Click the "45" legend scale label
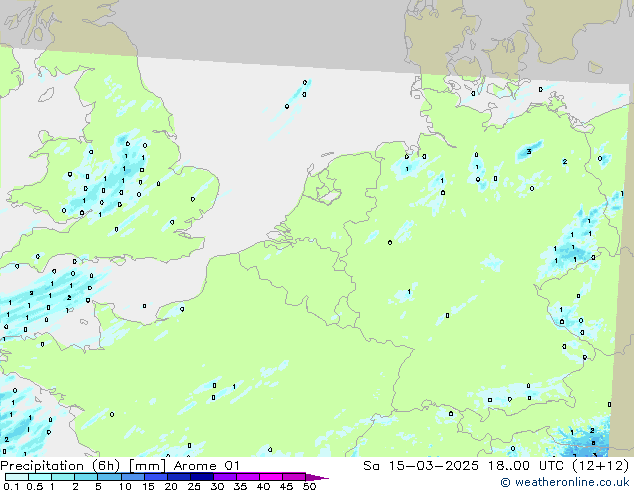Viewport: 634px width, 490px height. click(x=286, y=486)
